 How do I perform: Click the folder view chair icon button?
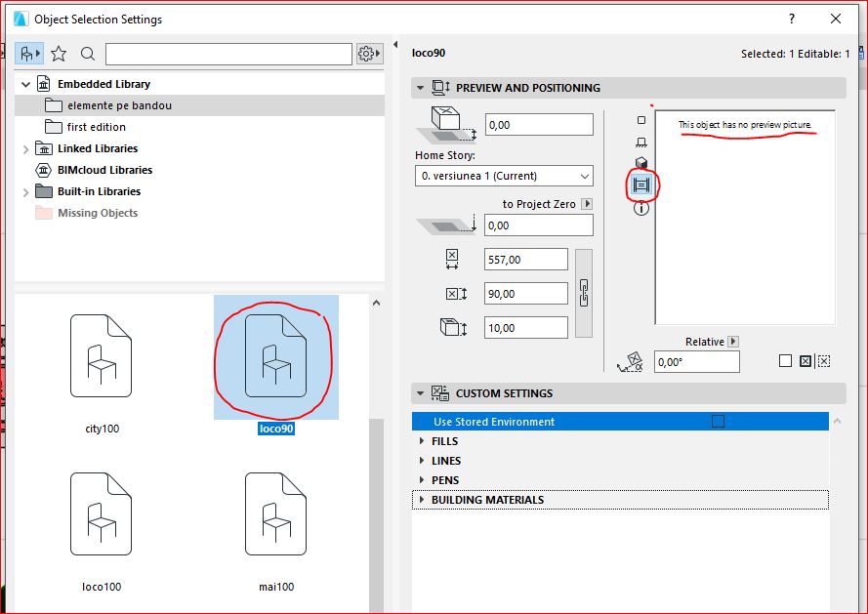[29, 54]
